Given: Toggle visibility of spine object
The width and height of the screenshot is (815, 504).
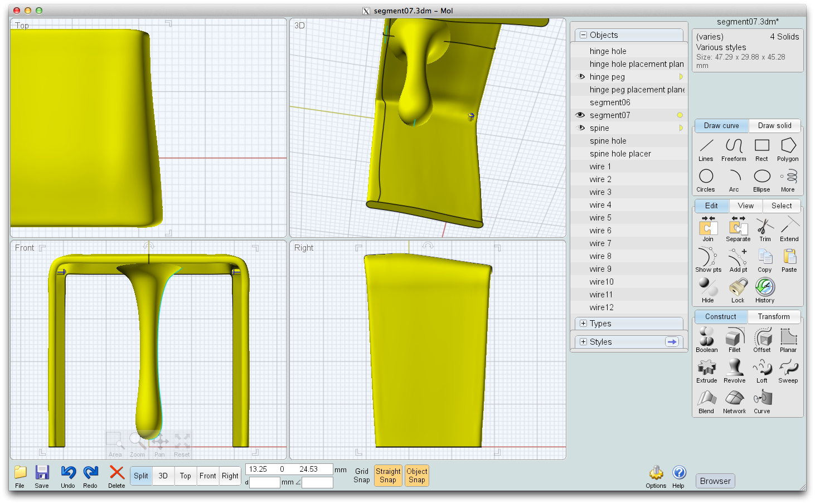Looking at the screenshot, I should (x=580, y=128).
